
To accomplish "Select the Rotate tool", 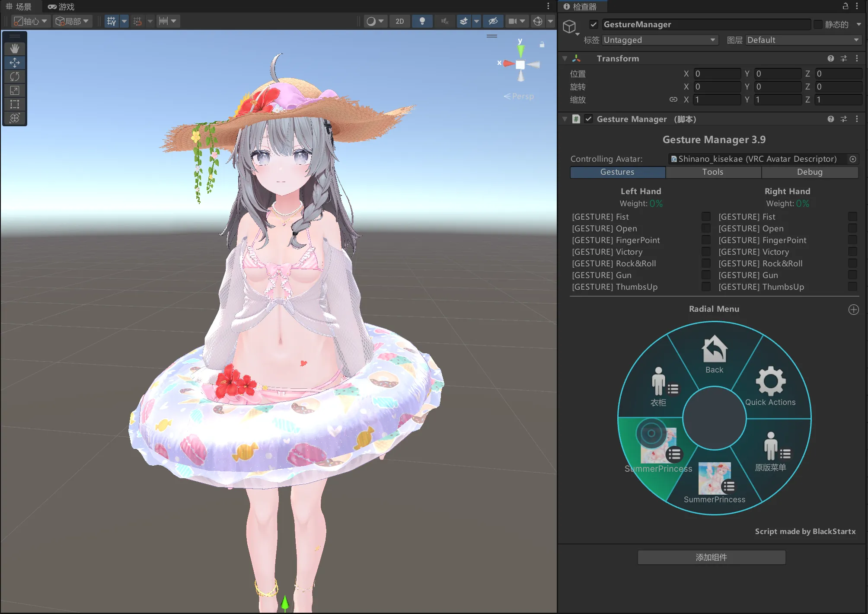I will pyautogui.click(x=15, y=77).
